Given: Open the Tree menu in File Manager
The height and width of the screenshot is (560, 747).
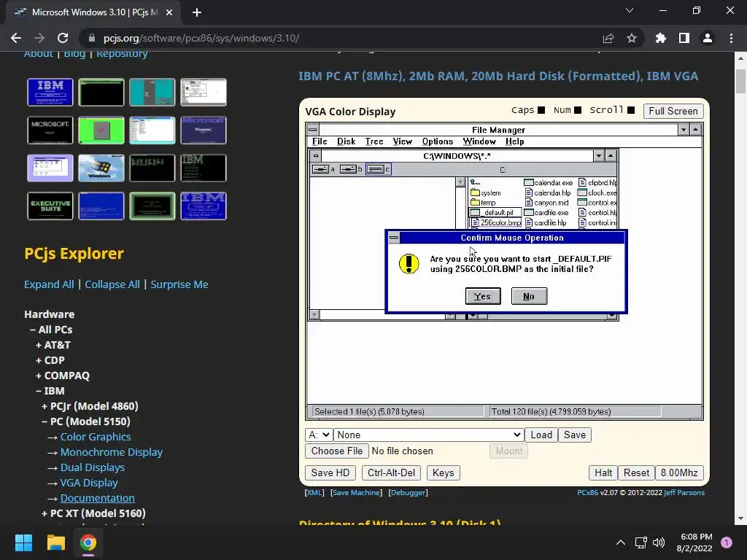Looking at the screenshot, I should pos(374,141).
